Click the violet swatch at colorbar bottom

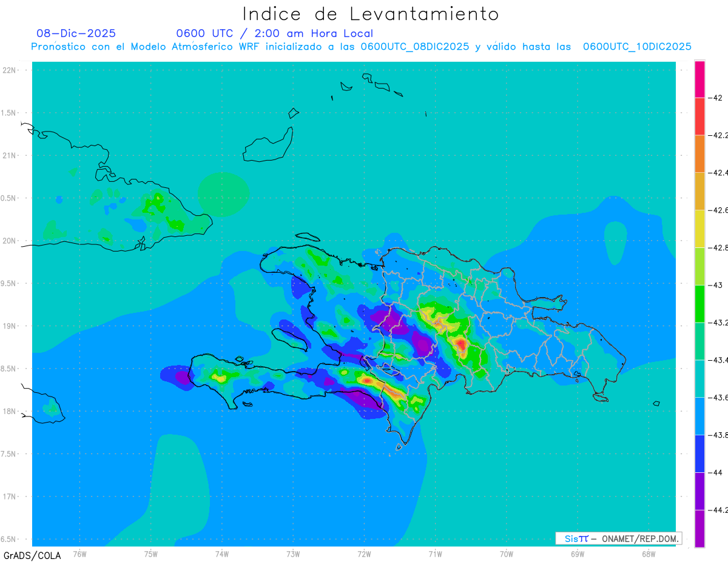pyautogui.click(x=699, y=529)
